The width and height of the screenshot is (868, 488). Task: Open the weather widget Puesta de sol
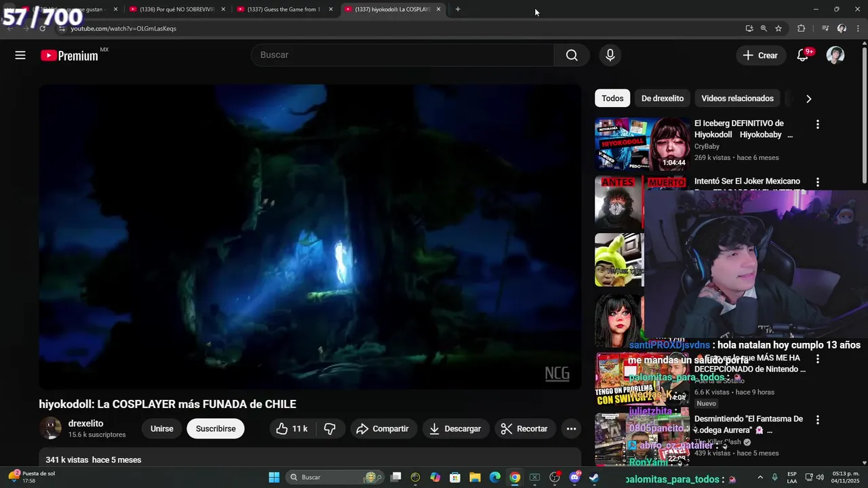33,477
